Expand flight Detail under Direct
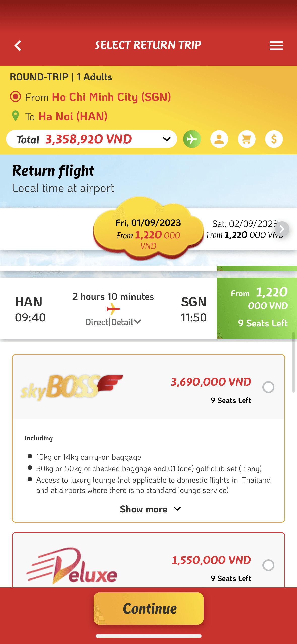Screen dimensions: 297x644 pos(126,322)
